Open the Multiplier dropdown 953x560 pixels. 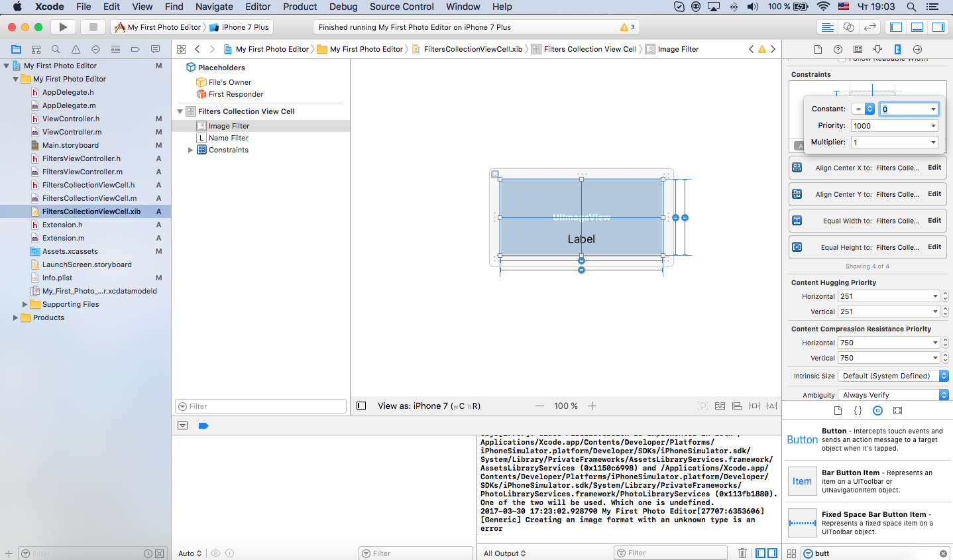coord(933,142)
